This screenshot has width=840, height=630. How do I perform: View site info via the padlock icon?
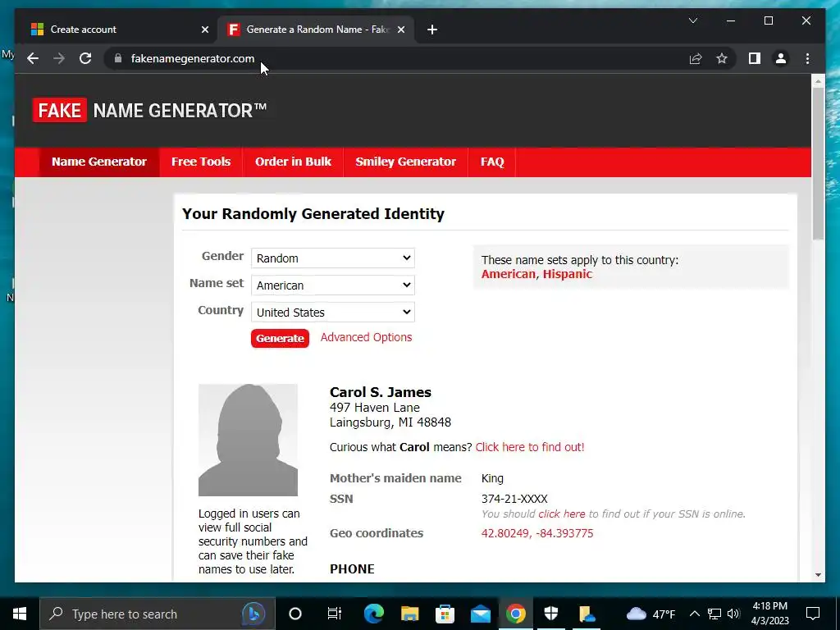(118, 58)
